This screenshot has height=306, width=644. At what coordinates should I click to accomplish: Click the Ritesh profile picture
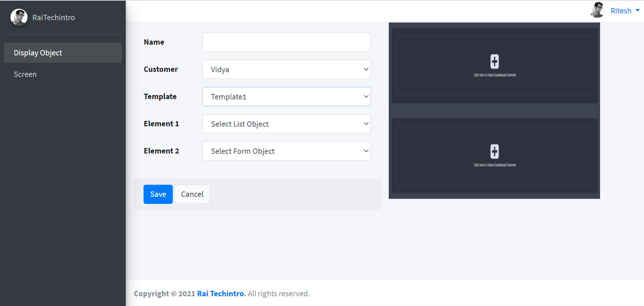[597, 10]
